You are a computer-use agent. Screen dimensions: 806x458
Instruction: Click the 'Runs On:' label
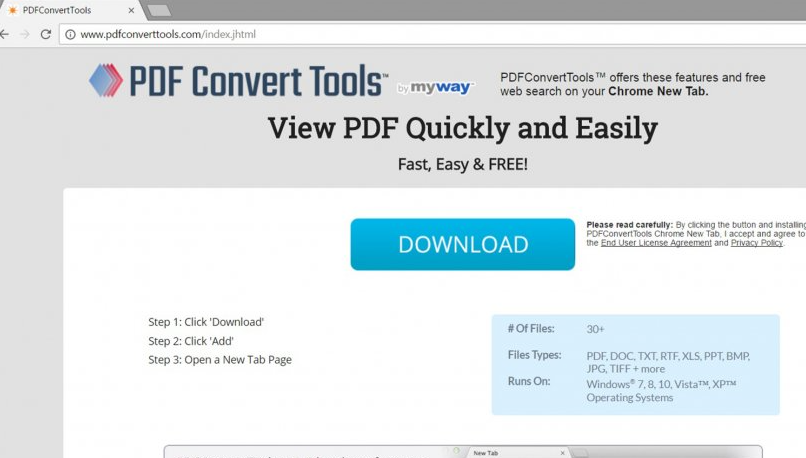click(529, 381)
